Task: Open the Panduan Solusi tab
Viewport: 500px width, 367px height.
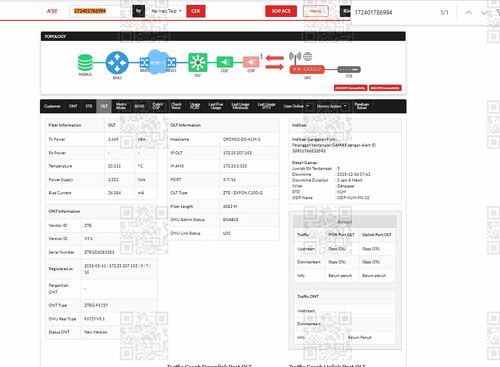Action: pyautogui.click(x=362, y=106)
